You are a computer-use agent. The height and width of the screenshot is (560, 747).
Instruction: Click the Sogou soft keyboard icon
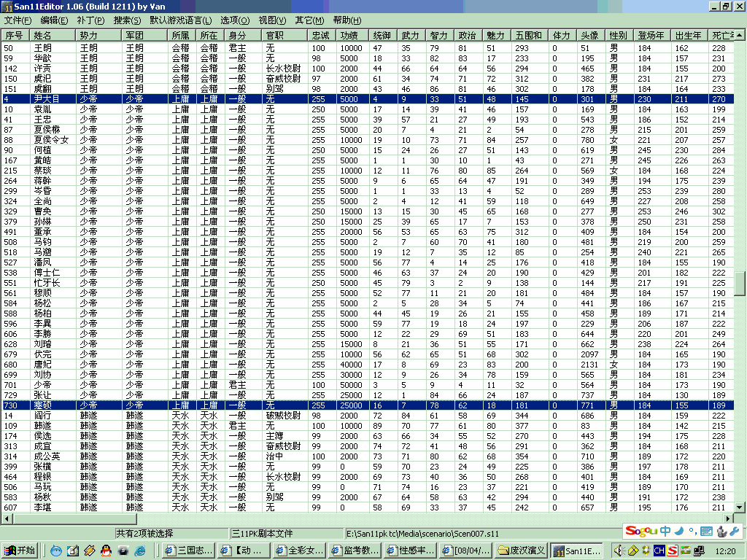pyautogui.click(x=706, y=531)
